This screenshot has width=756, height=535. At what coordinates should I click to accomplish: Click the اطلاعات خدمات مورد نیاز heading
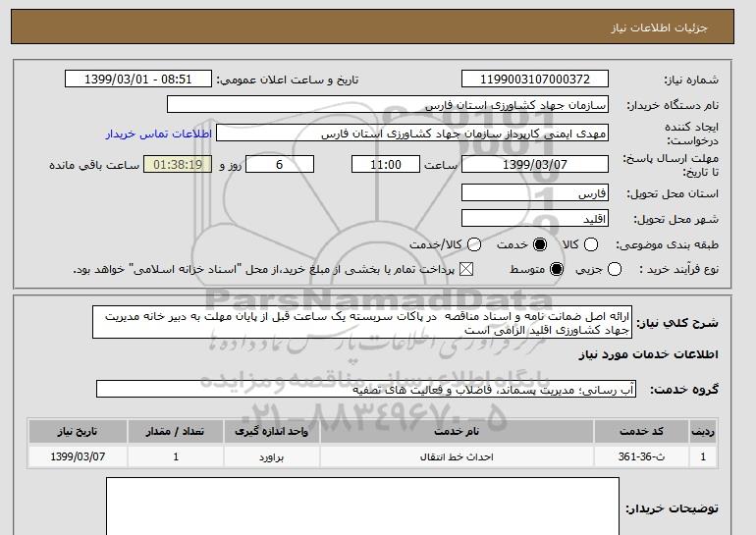[x=648, y=354]
